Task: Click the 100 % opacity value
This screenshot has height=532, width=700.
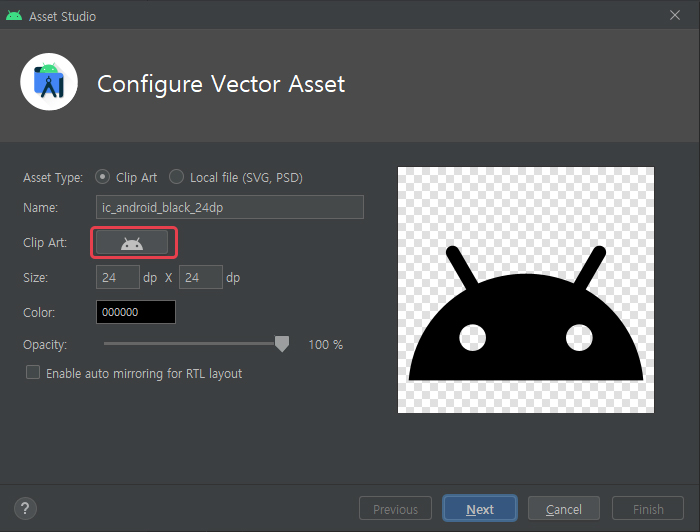Action: (x=326, y=345)
